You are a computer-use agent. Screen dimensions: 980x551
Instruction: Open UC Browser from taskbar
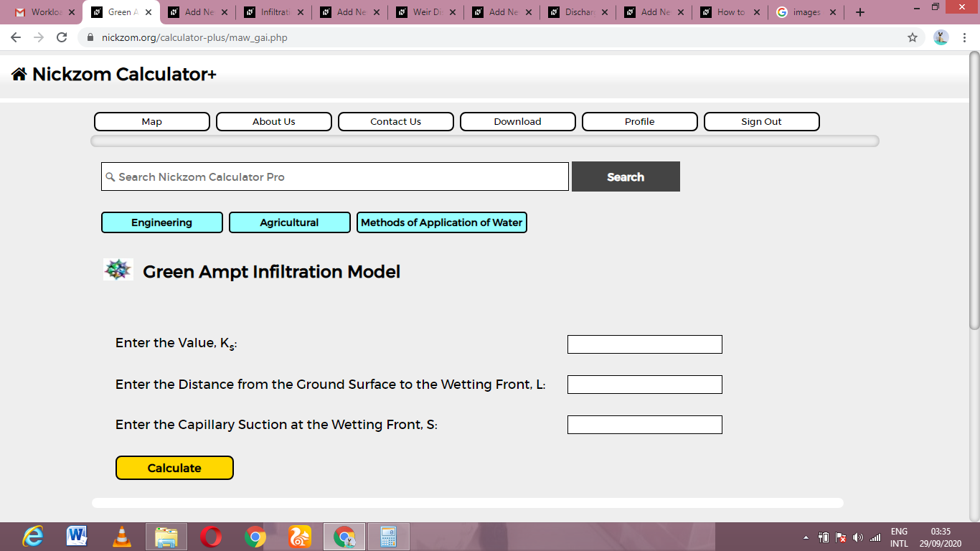[x=300, y=537]
